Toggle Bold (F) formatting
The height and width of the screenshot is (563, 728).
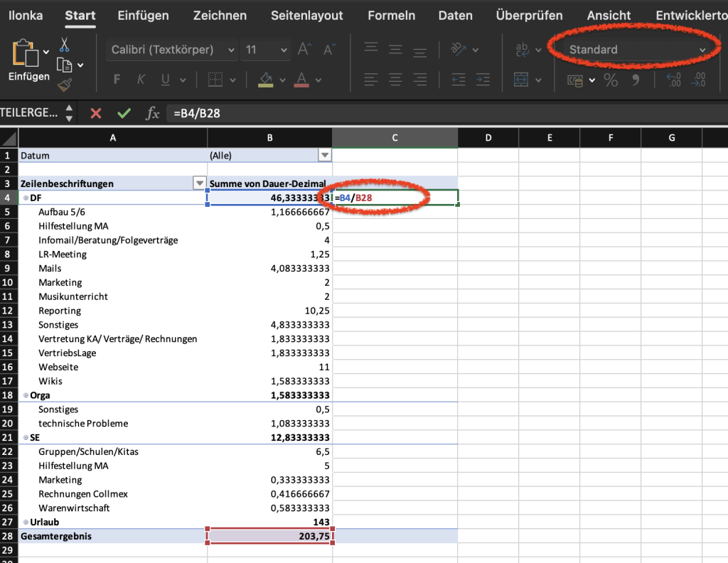(x=117, y=80)
